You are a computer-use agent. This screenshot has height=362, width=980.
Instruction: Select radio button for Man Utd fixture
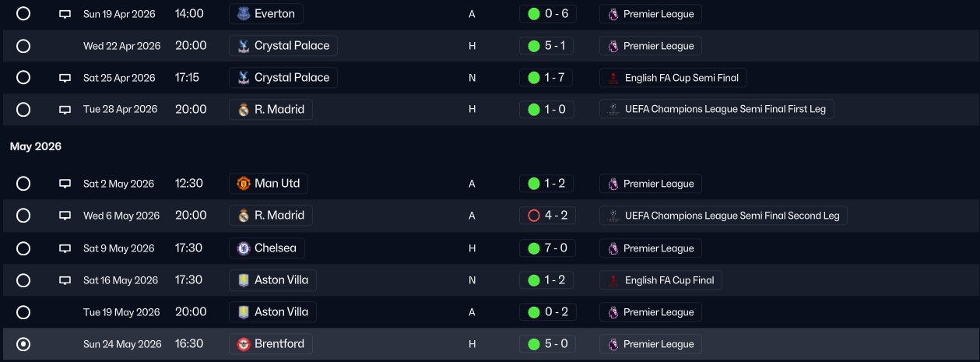click(x=23, y=184)
